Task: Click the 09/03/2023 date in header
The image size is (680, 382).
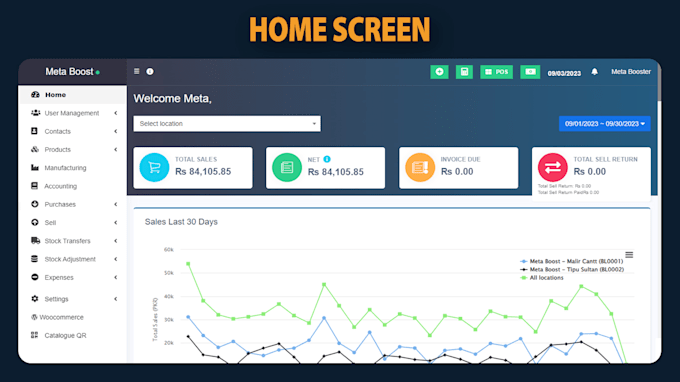Action: tap(564, 73)
